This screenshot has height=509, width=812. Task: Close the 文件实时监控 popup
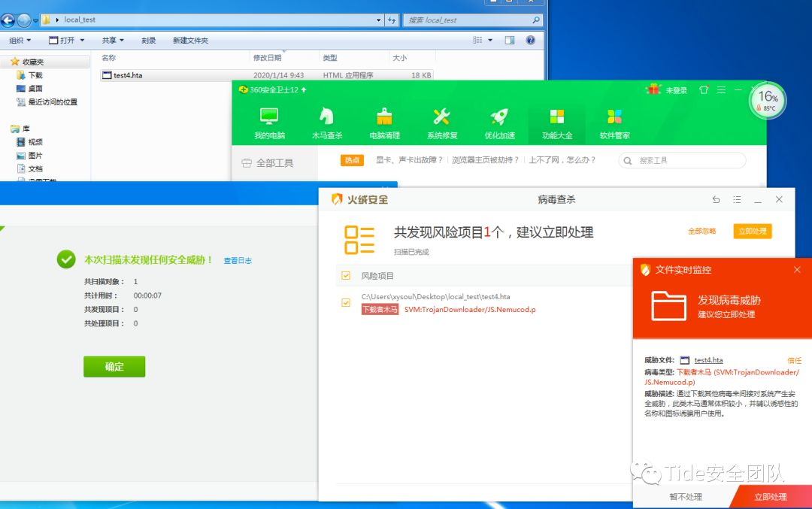[x=797, y=270]
